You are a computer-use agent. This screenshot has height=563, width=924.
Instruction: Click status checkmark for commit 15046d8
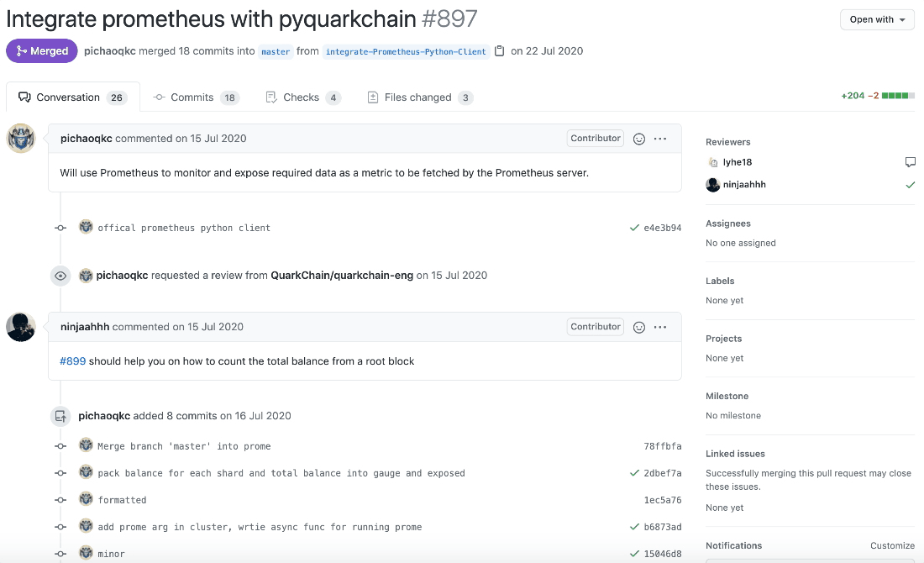point(634,554)
